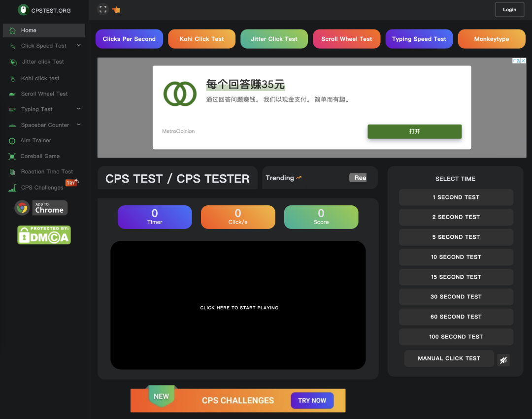
Task: Open the DMCA protected badge
Action: tap(44, 235)
